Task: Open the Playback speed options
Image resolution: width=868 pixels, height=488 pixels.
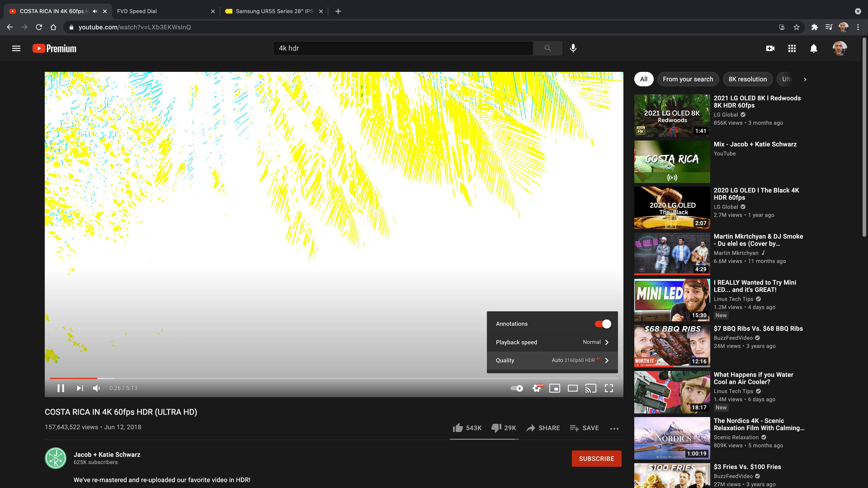Action: coord(552,342)
